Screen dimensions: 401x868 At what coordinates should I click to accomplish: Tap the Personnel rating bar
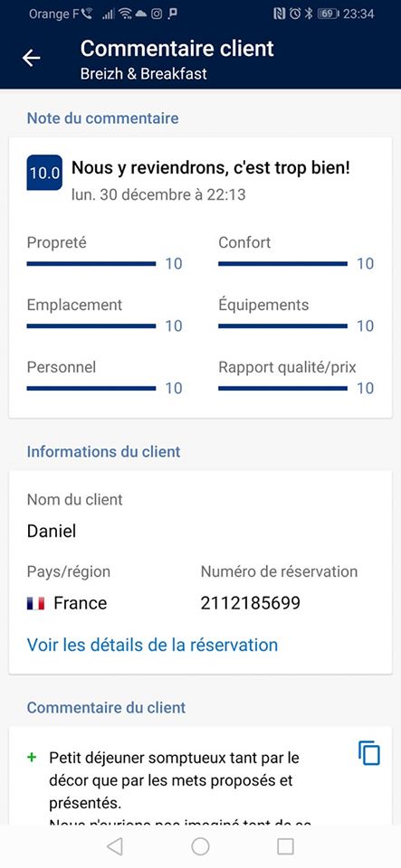click(x=91, y=388)
